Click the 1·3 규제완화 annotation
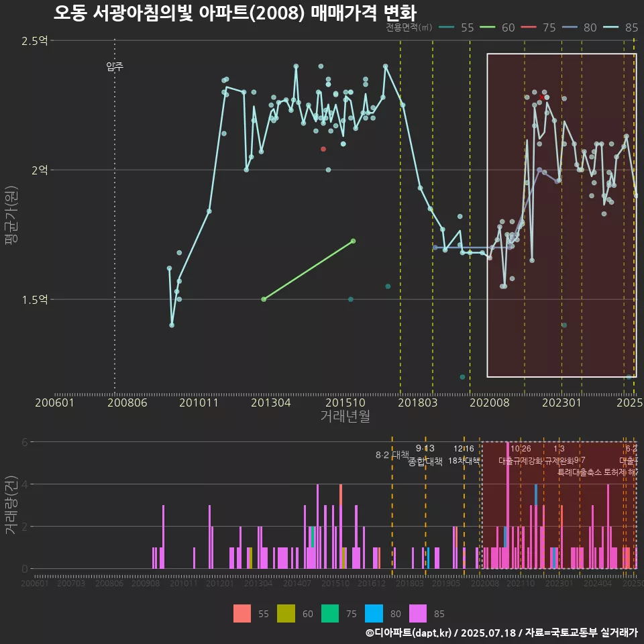The image size is (644, 644). 559,455
